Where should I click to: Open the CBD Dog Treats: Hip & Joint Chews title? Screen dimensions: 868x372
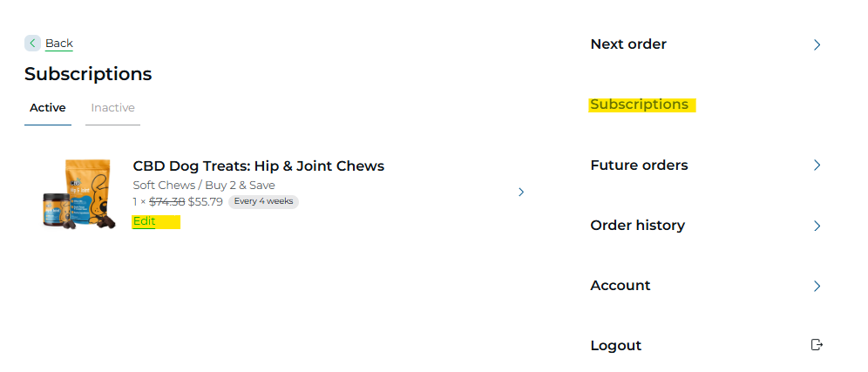(258, 166)
